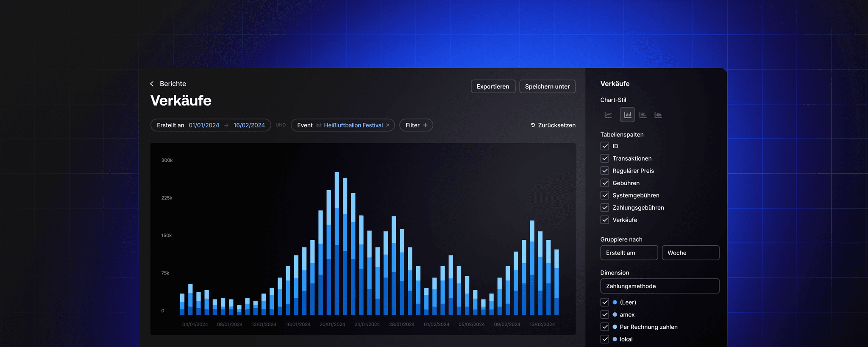This screenshot has height=347, width=868.
Task: Click the 04/01/2024 axis date label
Action: pos(195,325)
